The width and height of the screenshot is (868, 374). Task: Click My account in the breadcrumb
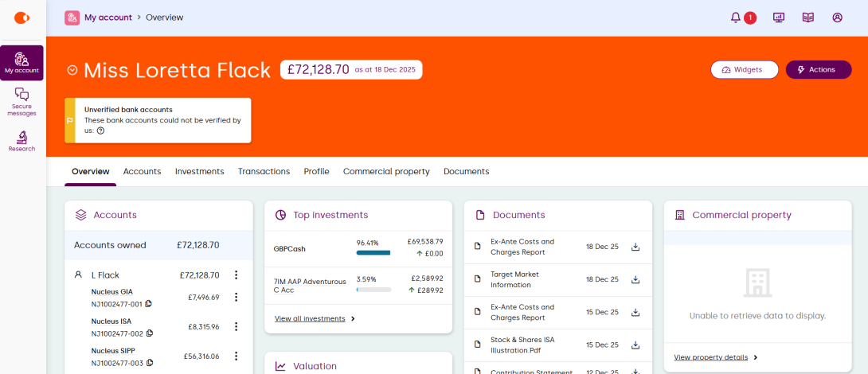pyautogui.click(x=108, y=18)
